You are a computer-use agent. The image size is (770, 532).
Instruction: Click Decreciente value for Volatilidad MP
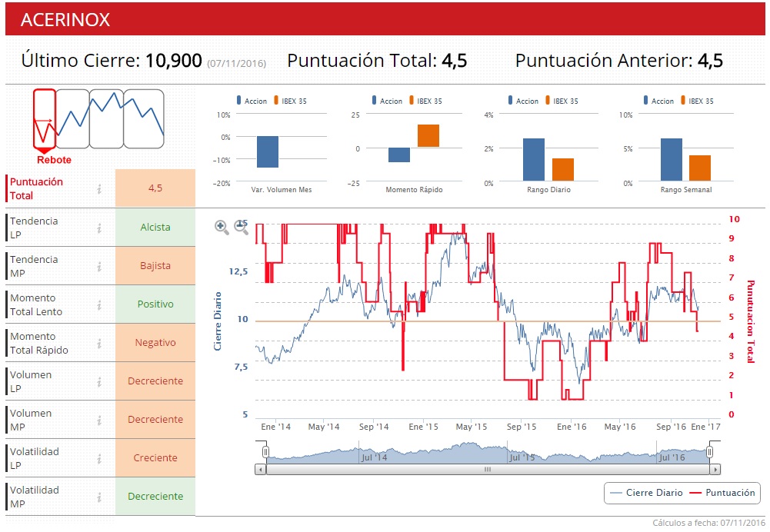pyautogui.click(x=155, y=496)
